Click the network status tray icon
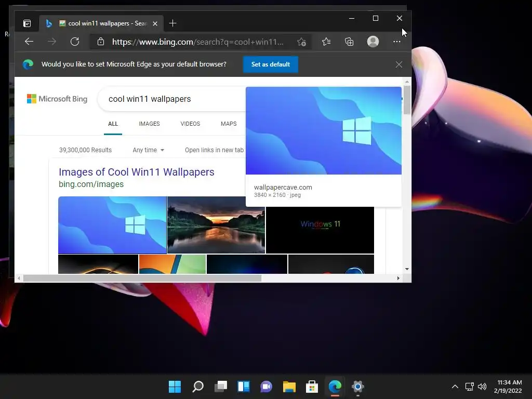The width and height of the screenshot is (532, 399). (x=470, y=387)
